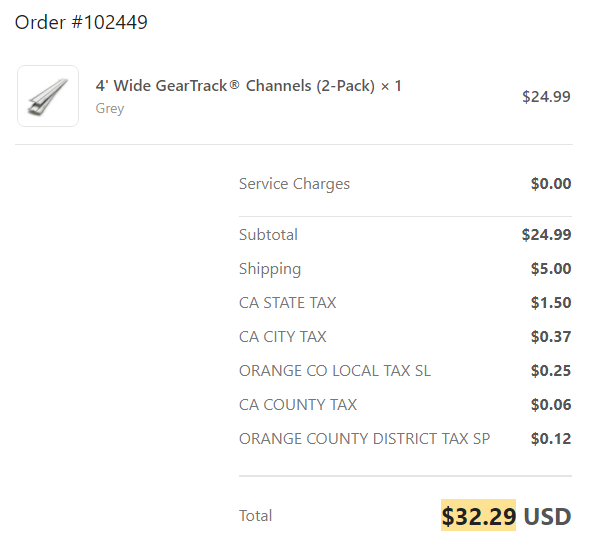The width and height of the screenshot is (590, 539).
Task: Click the 4' Wide GearTrack Channels product title
Action: [x=248, y=86]
